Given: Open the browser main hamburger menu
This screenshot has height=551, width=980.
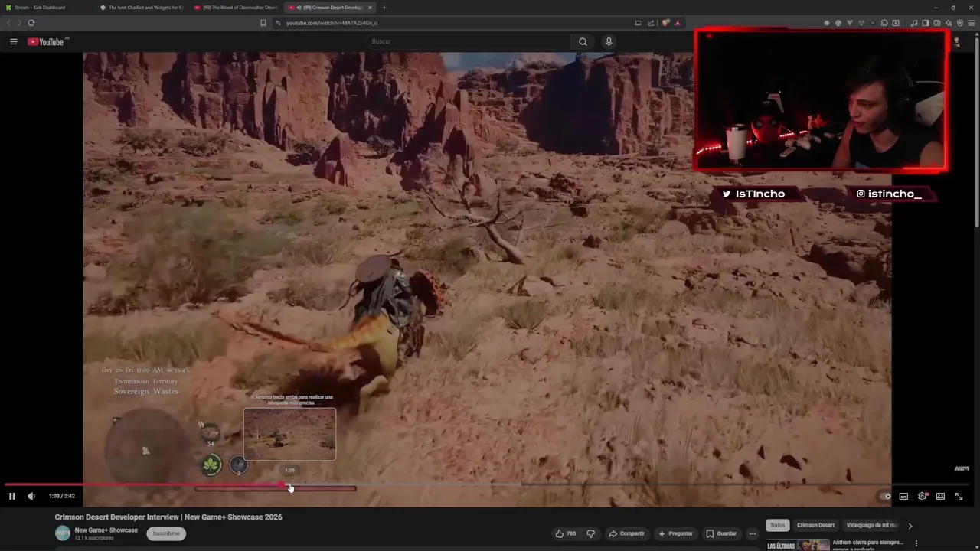Looking at the screenshot, I should pyautogui.click(x=972, y=23).
